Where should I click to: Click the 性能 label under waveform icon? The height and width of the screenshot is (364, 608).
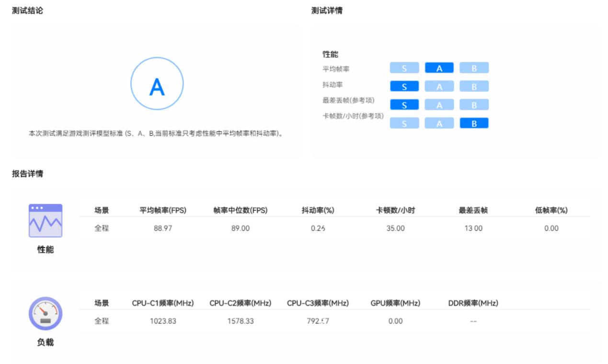click(46, 250)
